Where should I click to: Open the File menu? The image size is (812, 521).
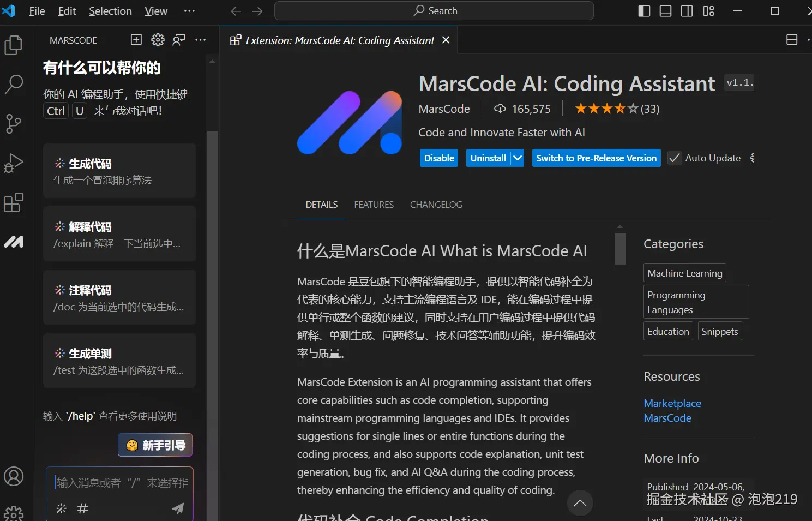37,11
